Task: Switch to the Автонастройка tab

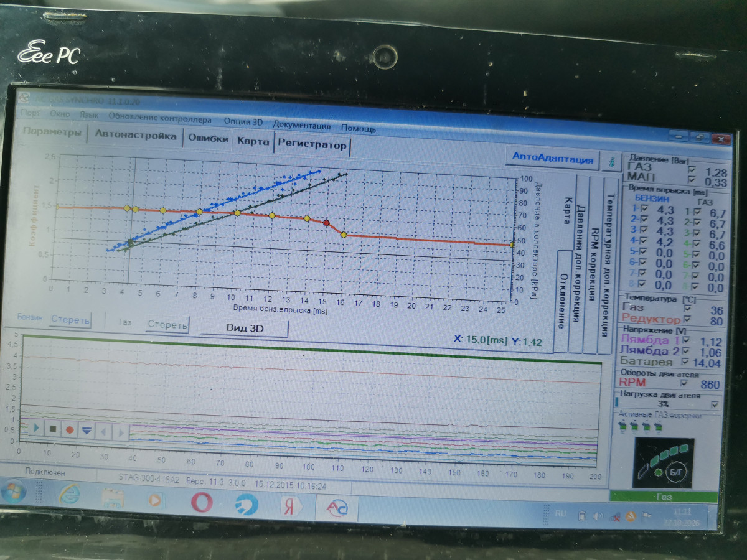Action: [136, 135]
